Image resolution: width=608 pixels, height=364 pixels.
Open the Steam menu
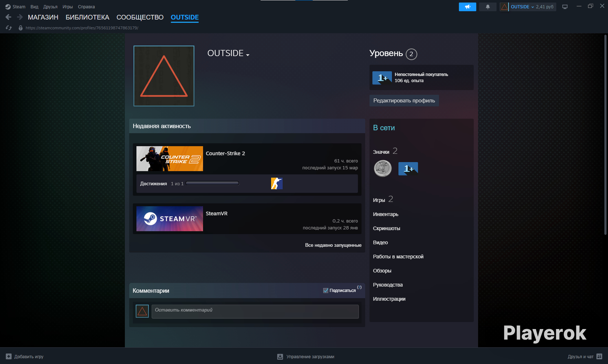[x=19, y=7]
